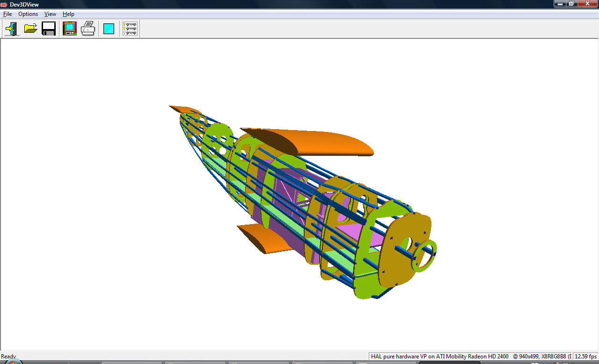This screenshot has height=364, width=599.
Task: Save using the floppy disk icon
Action: 49,29
